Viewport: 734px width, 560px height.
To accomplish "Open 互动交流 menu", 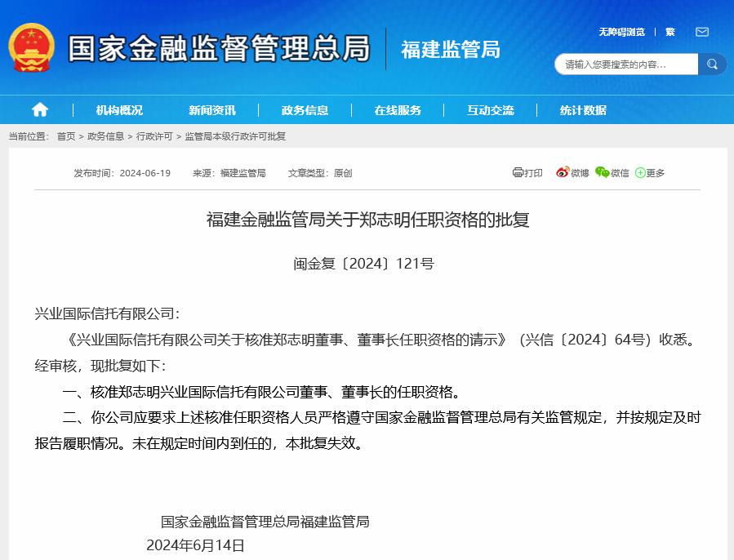I will pyautogui.click(x=490, y=110).
